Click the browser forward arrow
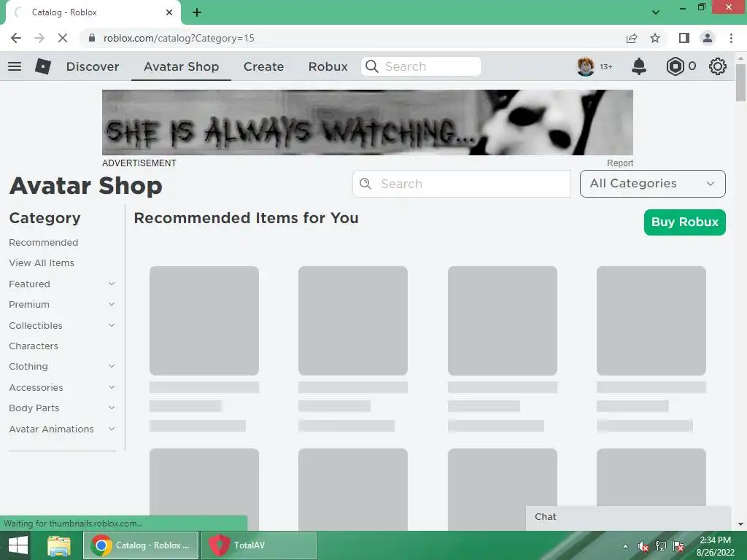Screen dimensions: 747x560 (39, 38)
